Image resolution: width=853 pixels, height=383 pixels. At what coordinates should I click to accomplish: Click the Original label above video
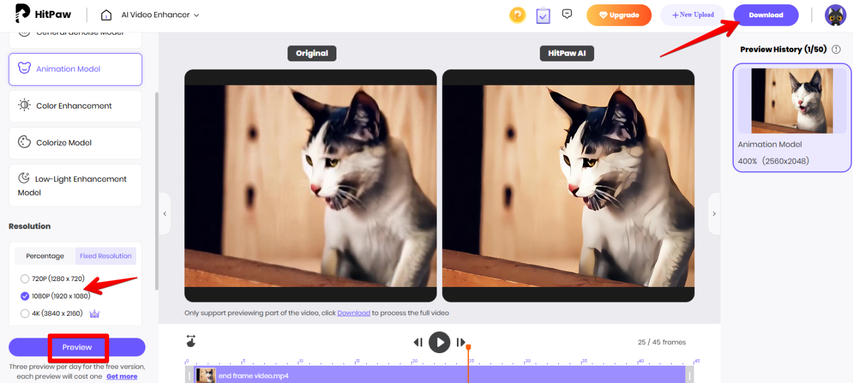312,53
